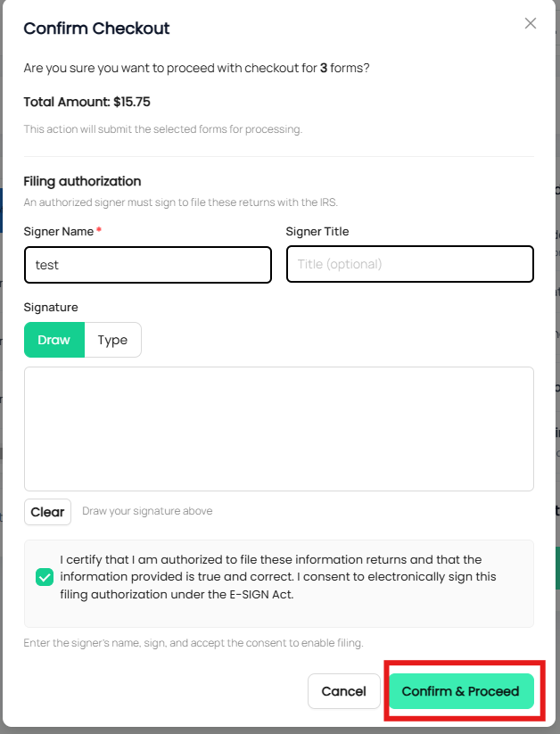Click the Total Amount $15.75 text

pyautogui.click(x=87, y=102)
